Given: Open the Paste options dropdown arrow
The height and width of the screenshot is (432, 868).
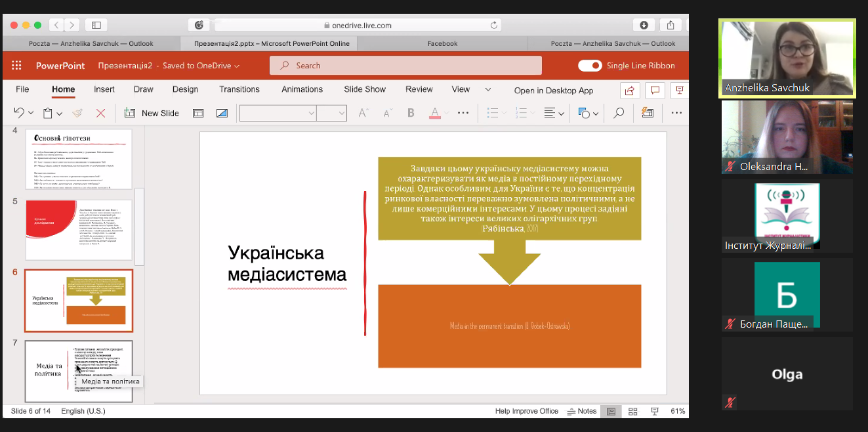Looking at the screenshot, I should tap(60, 114).
